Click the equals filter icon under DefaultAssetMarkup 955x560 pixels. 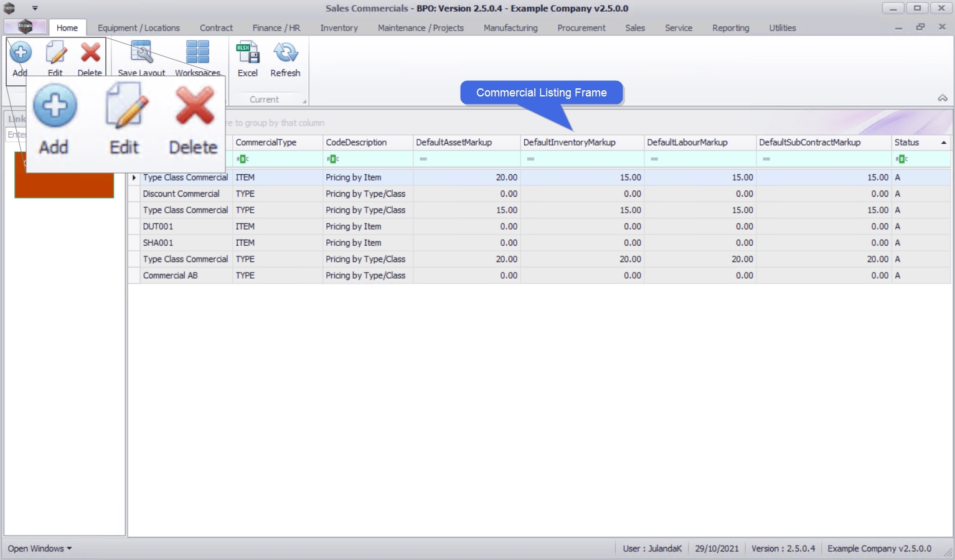coord(423,159)
